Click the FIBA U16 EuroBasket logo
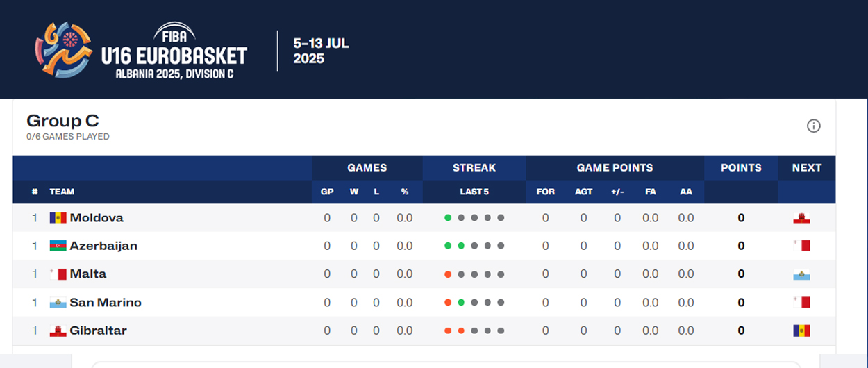The height and width of the screenshot is (368, 868). [141, 50]
